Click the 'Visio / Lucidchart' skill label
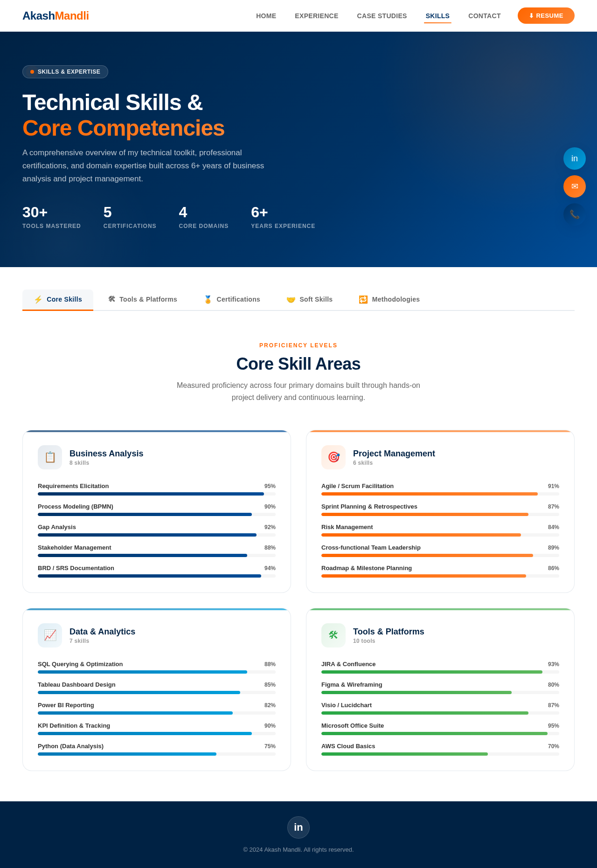Screen dimensions: 597x868 click(347, 705)
